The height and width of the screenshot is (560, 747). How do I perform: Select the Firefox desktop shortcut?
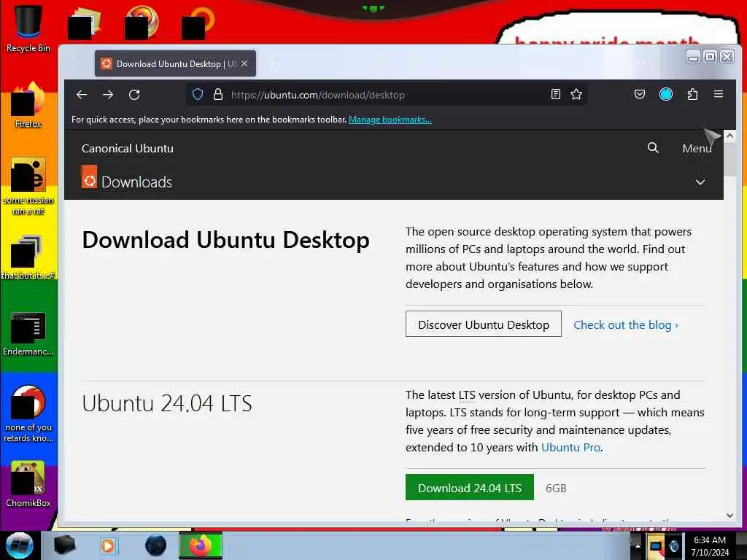pyautogui.click(x=28, y=105)
